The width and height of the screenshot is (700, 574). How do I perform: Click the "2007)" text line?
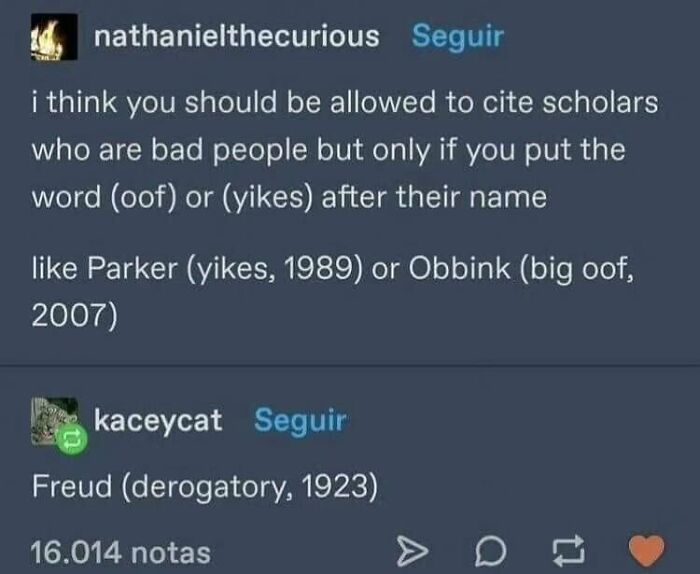pyautogui.click(x=74, y=315)
